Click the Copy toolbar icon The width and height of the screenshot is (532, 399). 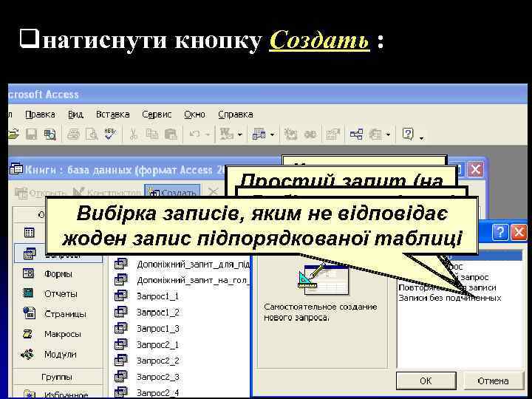click(152, 134)
